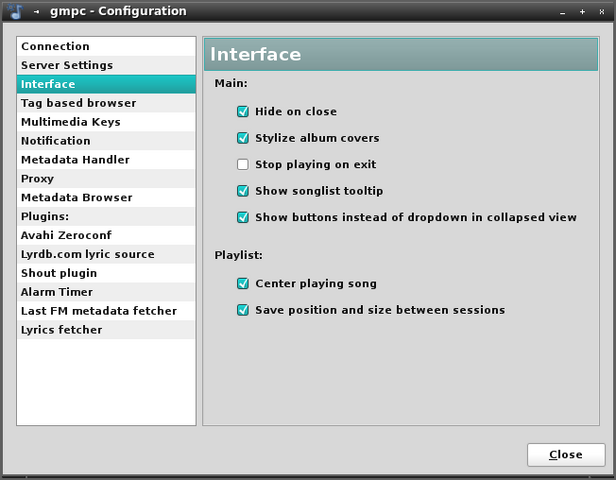Screen dimensions: 616x480
Task: Click the Main: section label
Action: coord(231,83)
